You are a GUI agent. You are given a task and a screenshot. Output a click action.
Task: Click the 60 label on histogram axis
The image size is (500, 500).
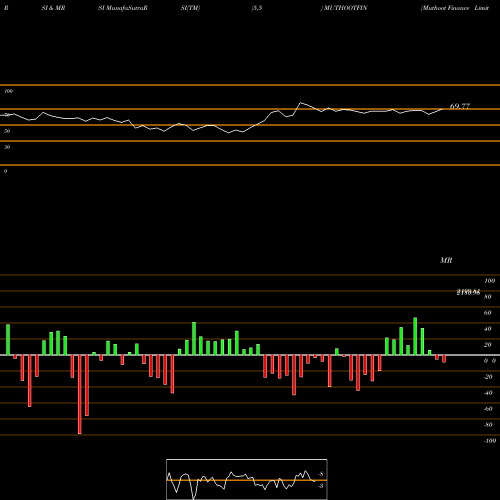[x=487, y=313]
